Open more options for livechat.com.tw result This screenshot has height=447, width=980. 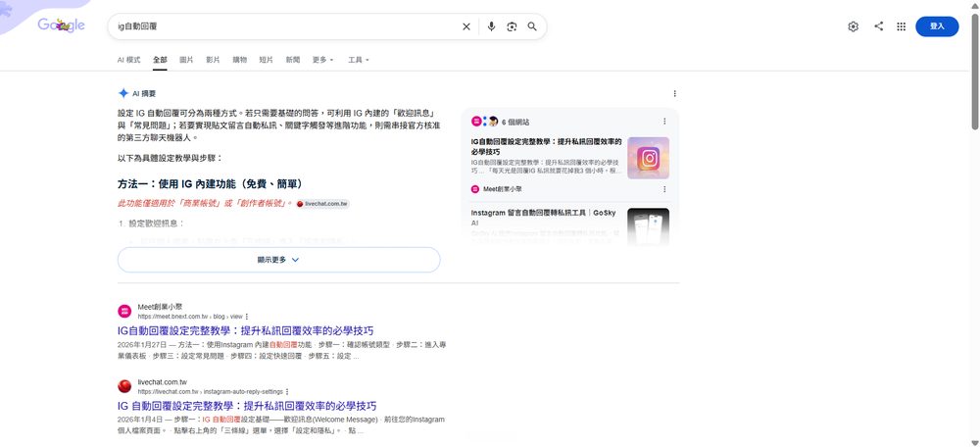287,392
